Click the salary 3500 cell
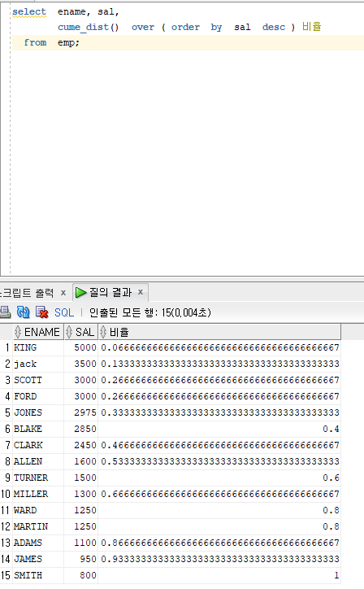Image resolution: width=364 pixels, height=589 pixels. pyautogui.click(x=81, y=364)
